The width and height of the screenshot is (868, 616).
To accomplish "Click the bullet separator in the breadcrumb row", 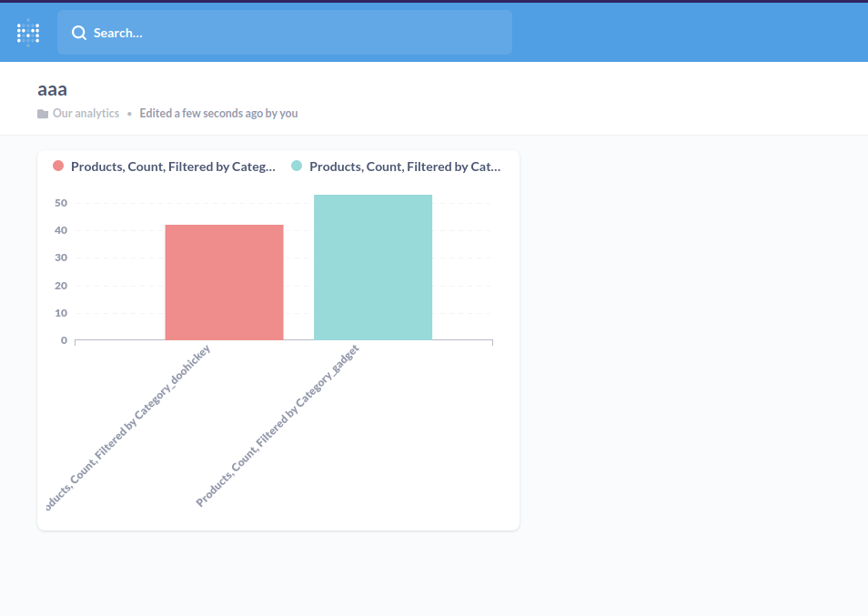I will [128, 113].
